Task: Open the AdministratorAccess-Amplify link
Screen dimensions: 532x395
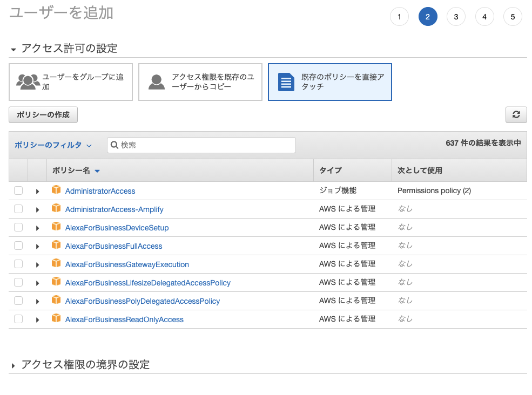Action: 115,209
